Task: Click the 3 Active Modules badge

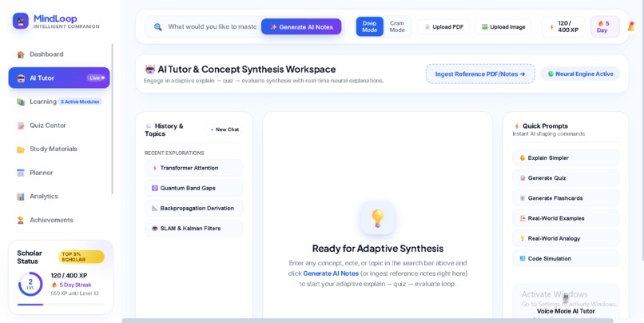Action: coord(80,102)
